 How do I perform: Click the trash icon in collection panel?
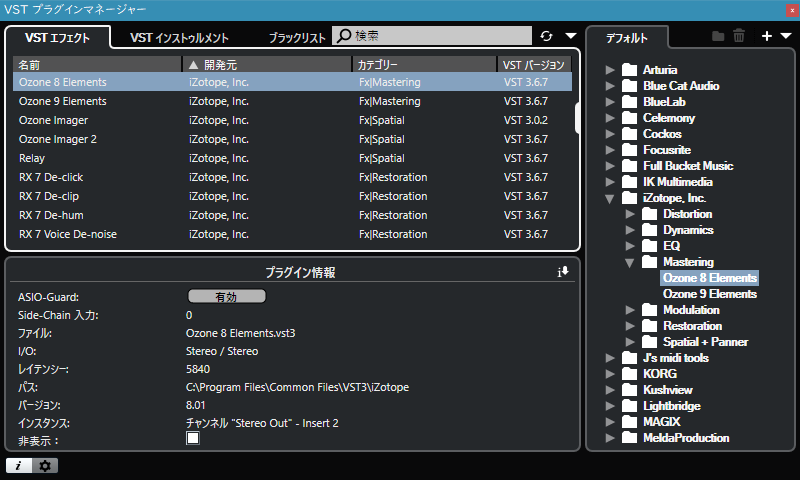[x=739, y=36]
